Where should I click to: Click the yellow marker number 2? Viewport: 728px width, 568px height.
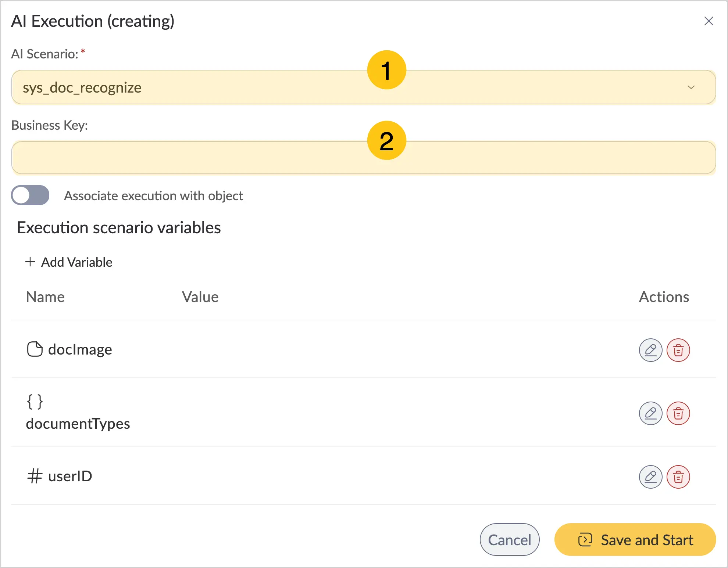[387, 140]
